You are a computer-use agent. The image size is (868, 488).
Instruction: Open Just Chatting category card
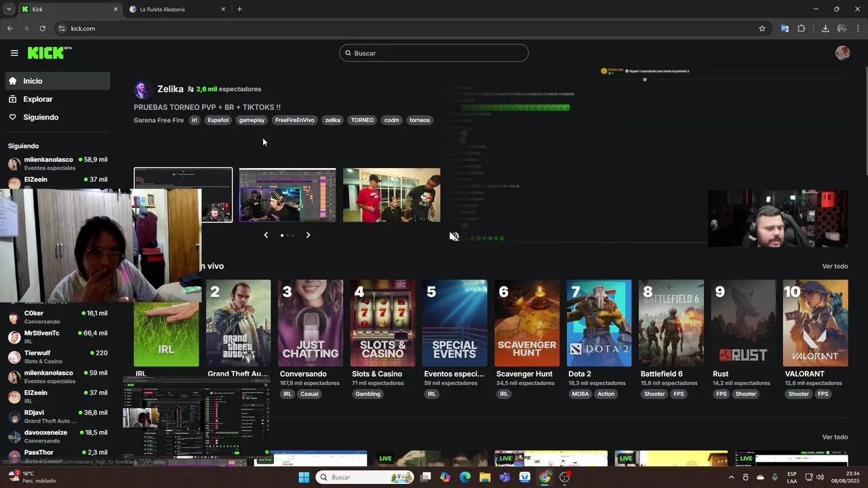pyautogui.click(x=311, y=323)
